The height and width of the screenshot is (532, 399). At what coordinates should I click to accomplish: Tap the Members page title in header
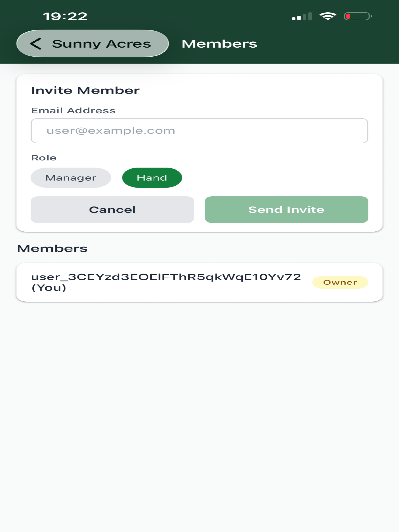click(x=220, y=44)
